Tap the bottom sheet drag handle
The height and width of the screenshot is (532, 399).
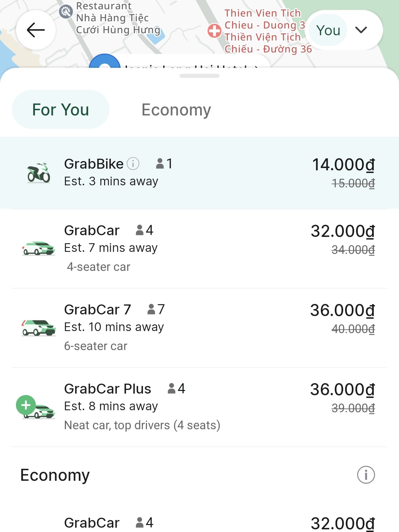click(x=199, y=76)
